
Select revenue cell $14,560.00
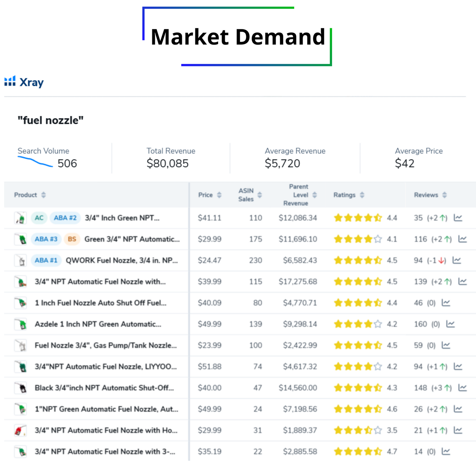[298, 388]
